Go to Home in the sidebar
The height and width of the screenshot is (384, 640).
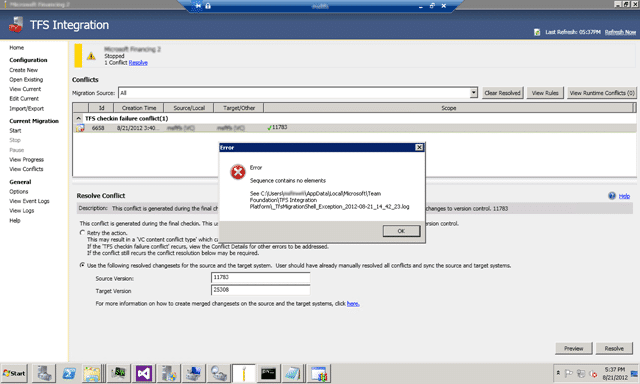[17, 48]
